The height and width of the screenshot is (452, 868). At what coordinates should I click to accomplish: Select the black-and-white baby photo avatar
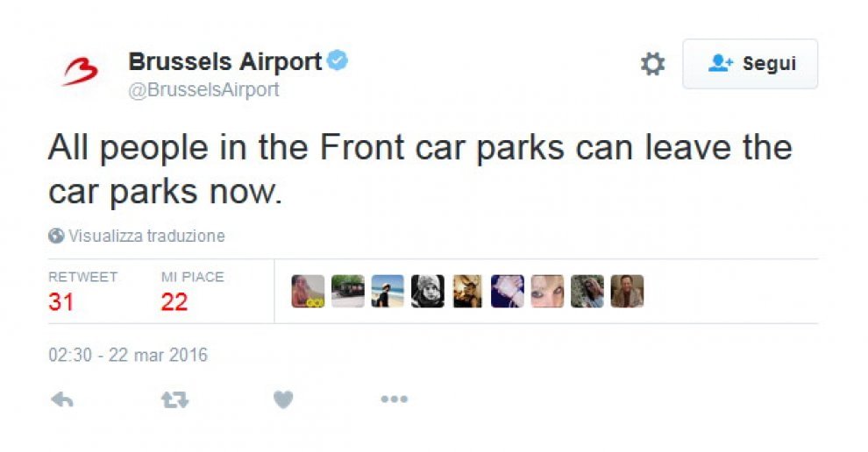pos(427,291)
